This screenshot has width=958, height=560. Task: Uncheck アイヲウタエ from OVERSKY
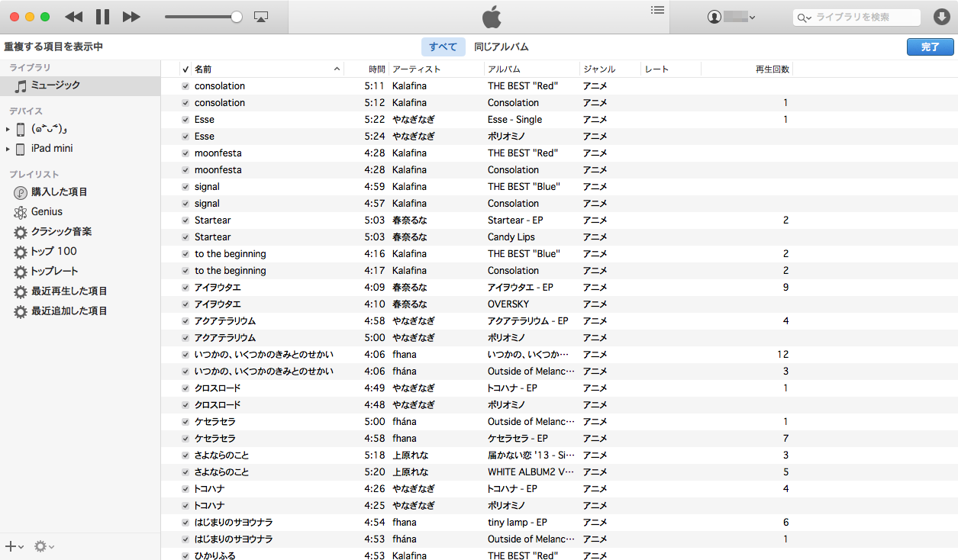(185, 304)
